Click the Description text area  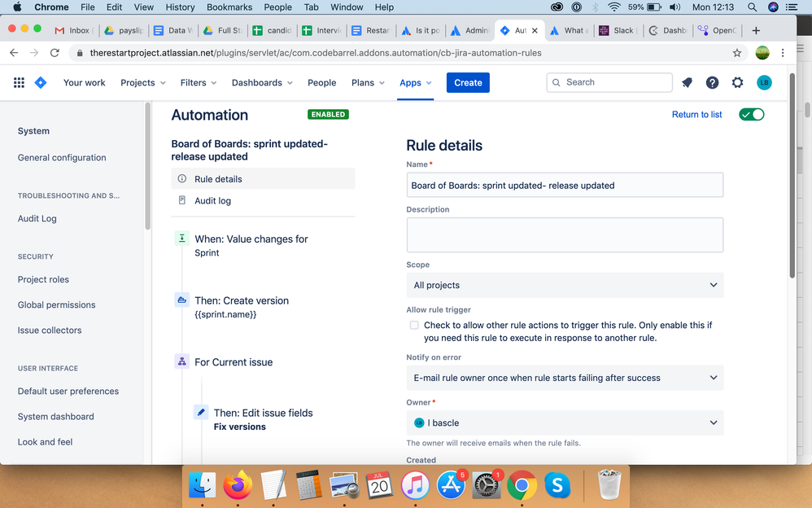pos(565,234)
